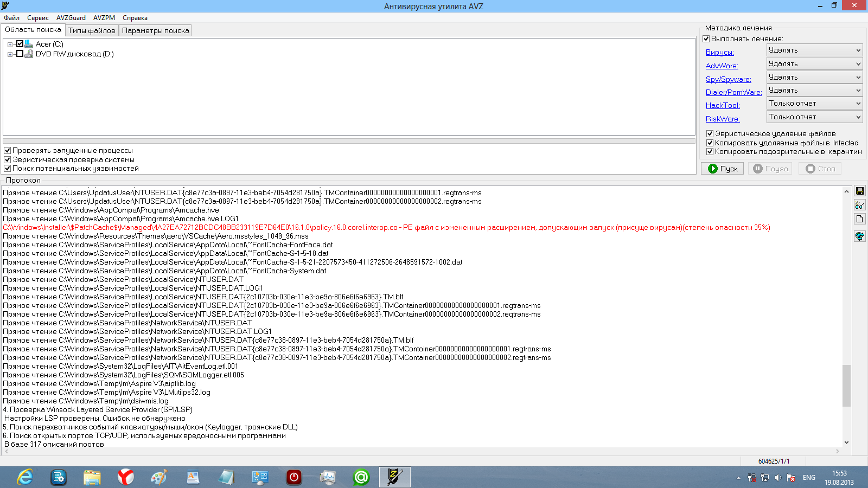The width and height of the screenshot is (868, 488).
Task: Click the Acer (C:) drive icon
Action: coord(29,44)
